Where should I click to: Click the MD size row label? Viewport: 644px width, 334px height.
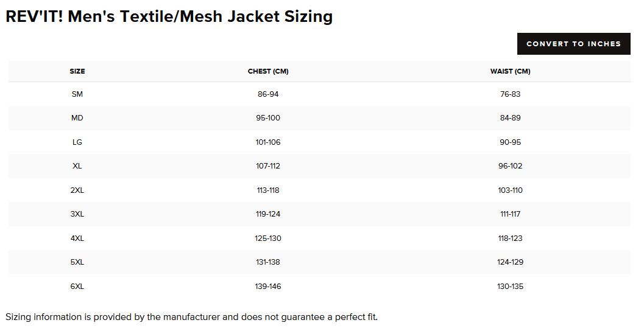(77, 118)
